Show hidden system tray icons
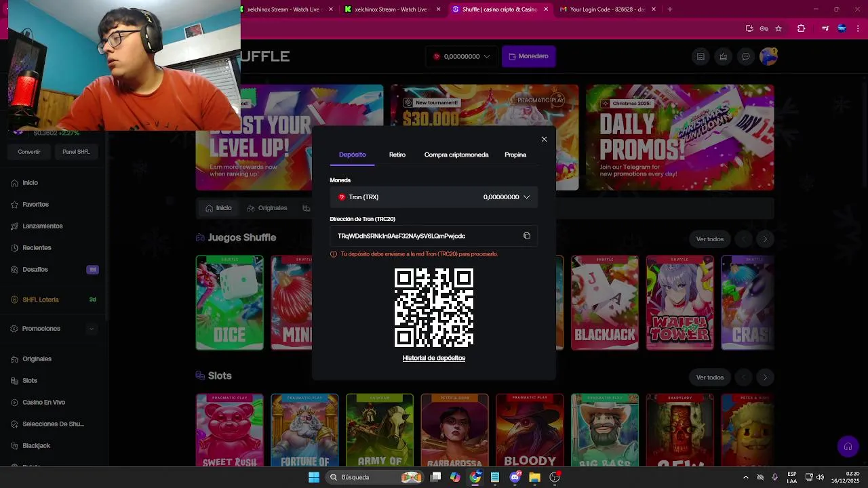This screenshot has height=488, width=868. tap(746, 477)
